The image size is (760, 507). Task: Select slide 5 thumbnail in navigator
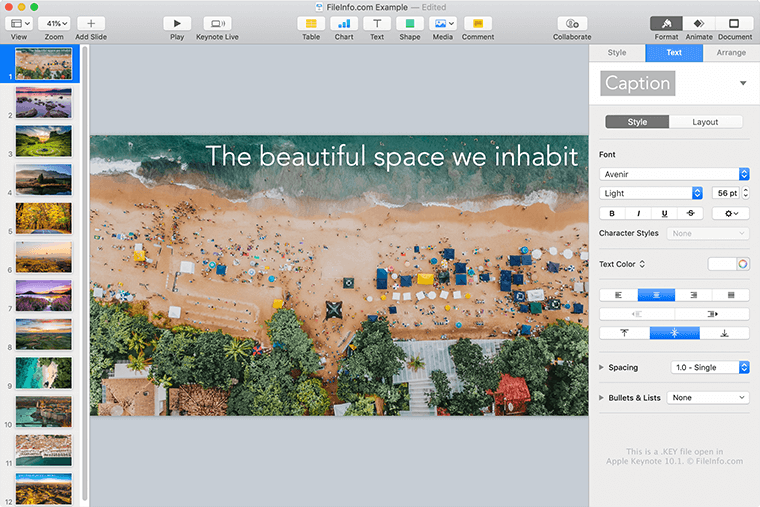(43, 218)
